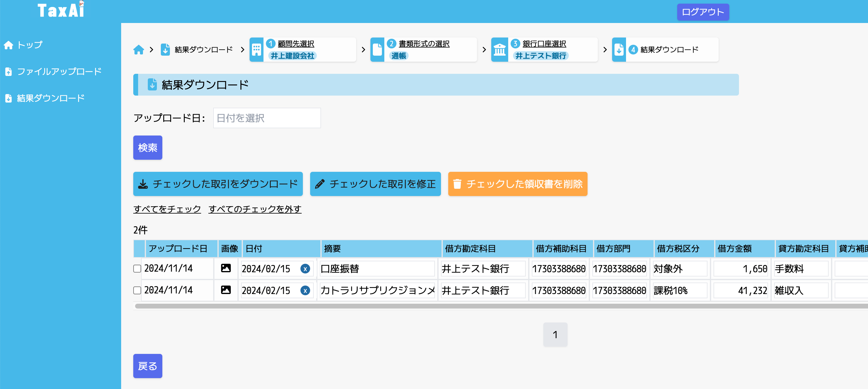The height and width of the screenshot is (389, 868).
Task: Edit the カトラリサプリクジョン summary field
Action: point(377,290)
